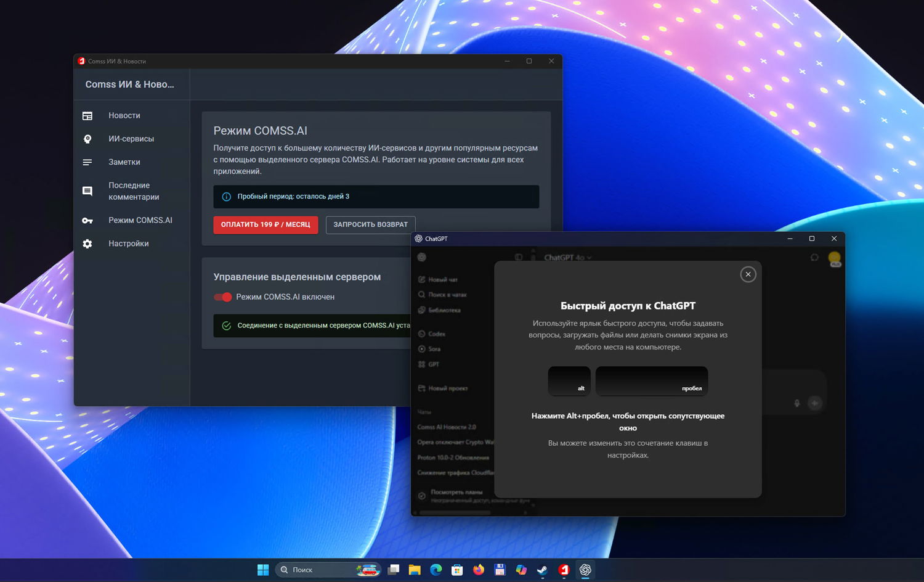Click the info icon in the trial period banner
Screen dimensions: 924x582
click(x=226, y=197)
